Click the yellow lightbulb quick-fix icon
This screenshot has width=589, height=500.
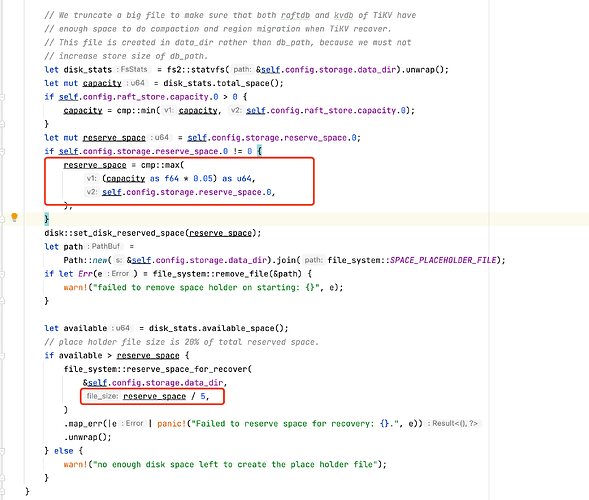click(x=14, y=217)
